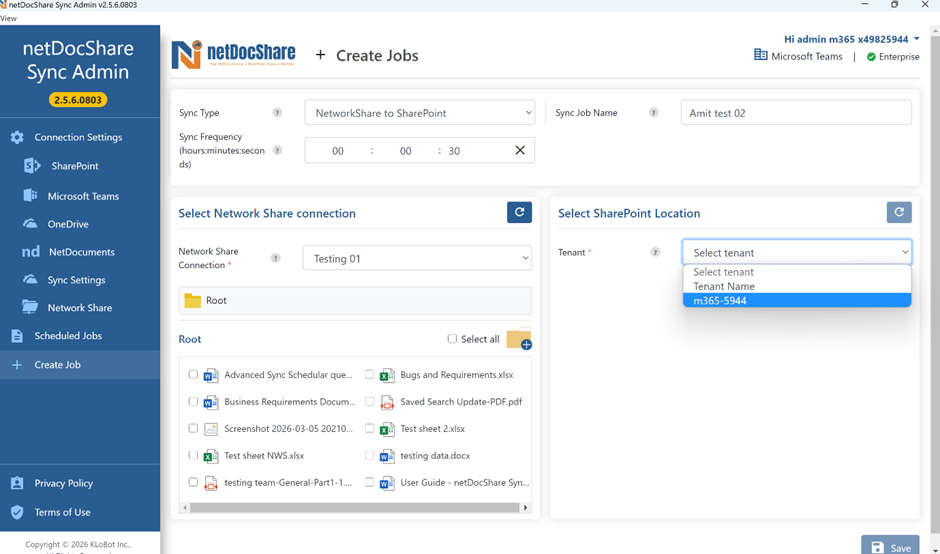Refresh the SharePoint Location panel
This screenshot has height=554, width=940.
coord(899,212)
